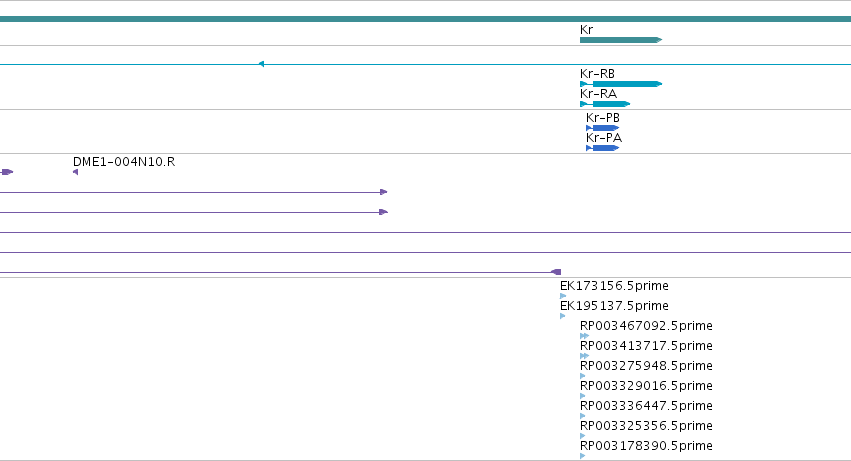Screen dimensions: 851x461
Task: Click the Kr-RB transcript label
Action: point(597,73)
